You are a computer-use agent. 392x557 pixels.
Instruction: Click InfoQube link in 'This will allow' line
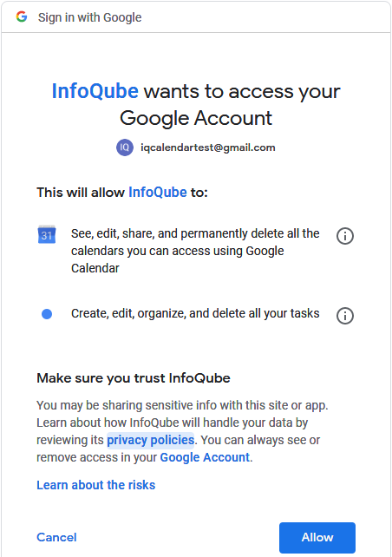[x=158, y=193]
